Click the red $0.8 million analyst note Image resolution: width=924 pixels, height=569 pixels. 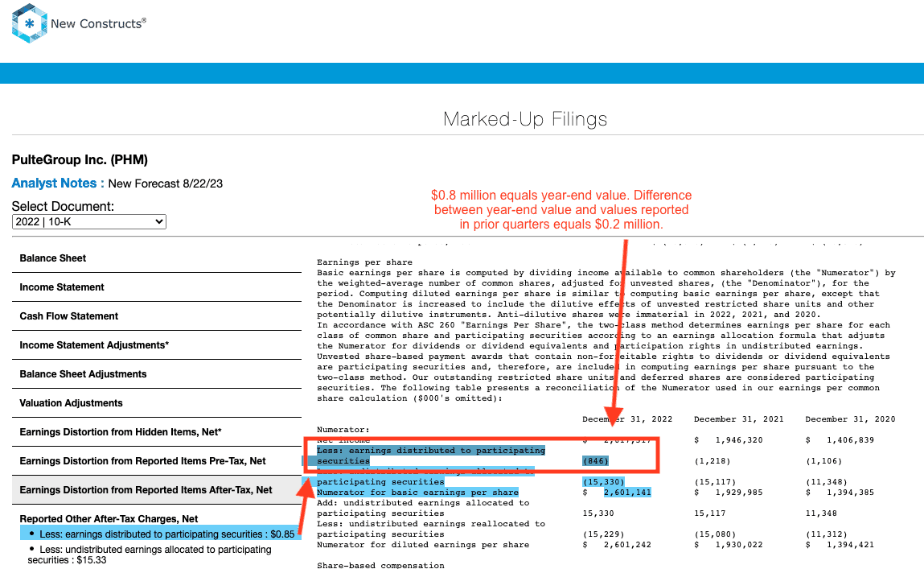(x=561, y=210)
